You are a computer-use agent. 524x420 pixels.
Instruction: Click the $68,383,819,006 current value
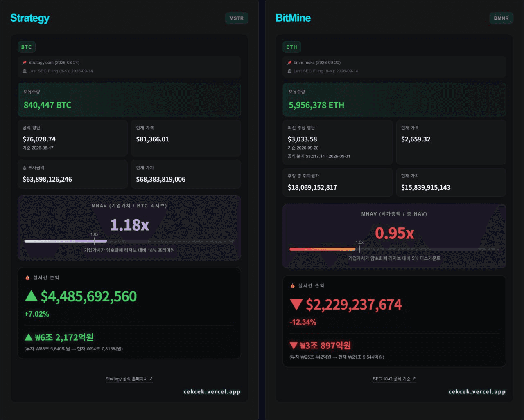pos(160,180)
